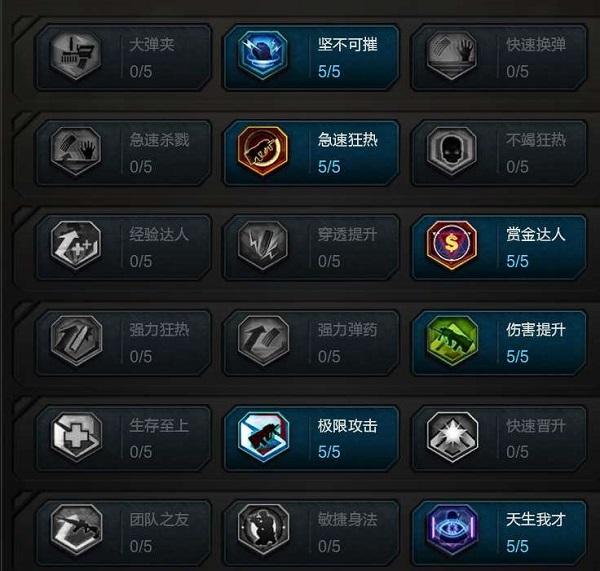Select the 天生我才 purple eye icon
The width and height of the screenshot is (600, 571).
click(x=452, y=530)
